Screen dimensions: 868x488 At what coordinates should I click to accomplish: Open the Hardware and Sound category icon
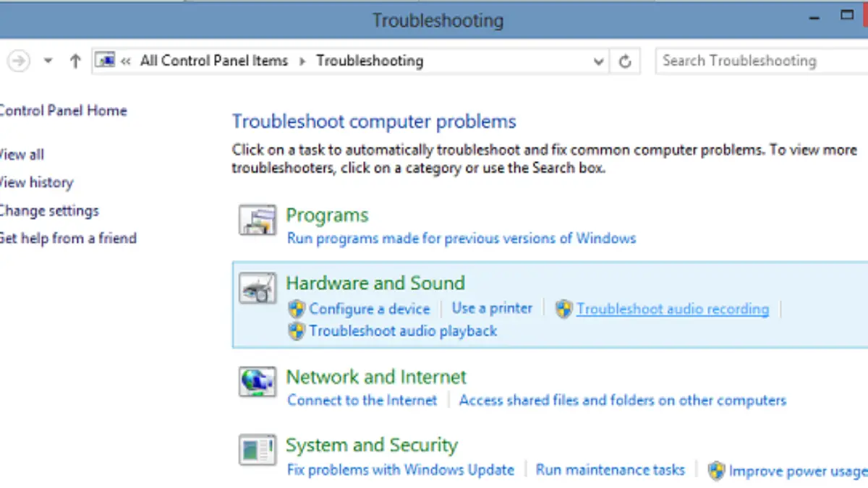[258, 287]
